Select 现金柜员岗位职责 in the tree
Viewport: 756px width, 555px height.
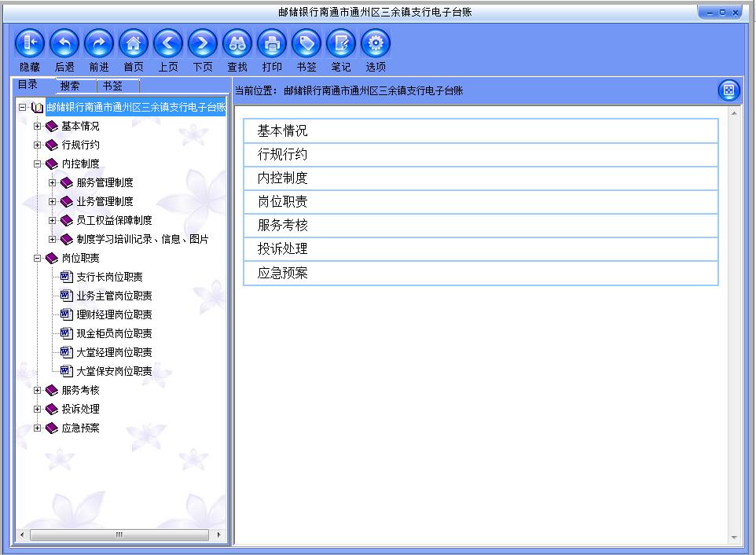[114, 333]
